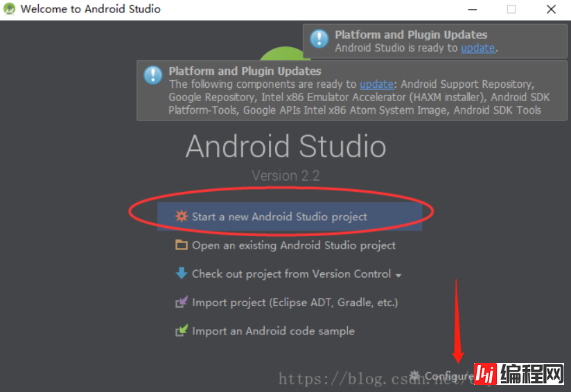This screenshot has width=571, height=392.
Task: Expand the Version Control checkout dropdown arrow
Action: tap(398, 275)
